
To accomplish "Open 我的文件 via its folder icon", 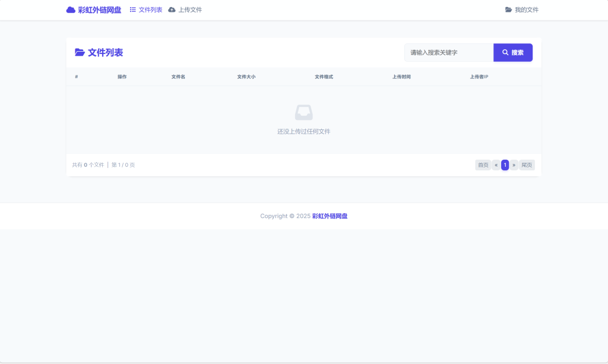I will 508,10.
